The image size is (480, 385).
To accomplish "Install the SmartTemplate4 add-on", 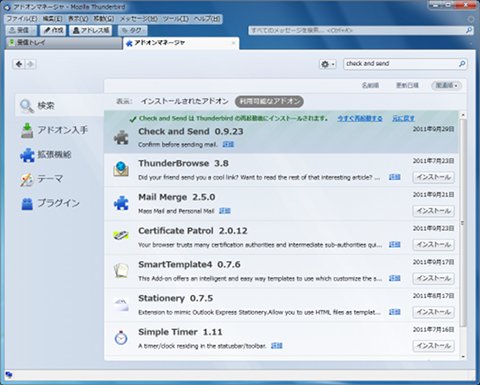I will tap(433, 278).
